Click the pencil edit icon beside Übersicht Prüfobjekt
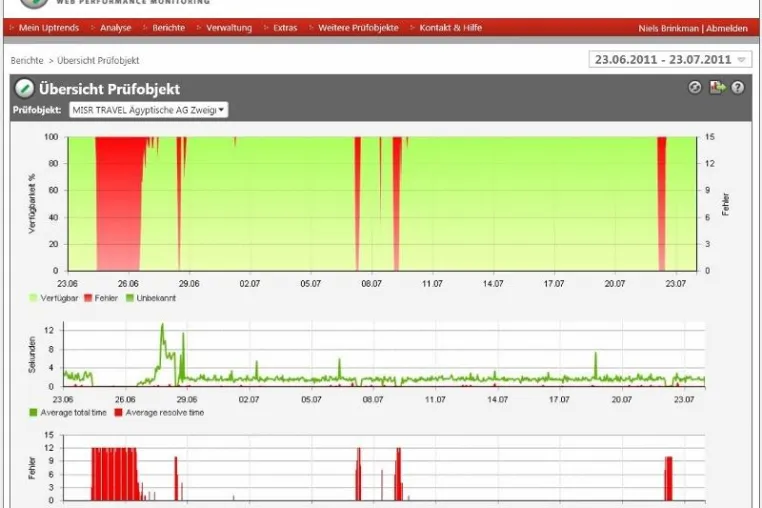 pyautogui.click(x=24, y=88)
